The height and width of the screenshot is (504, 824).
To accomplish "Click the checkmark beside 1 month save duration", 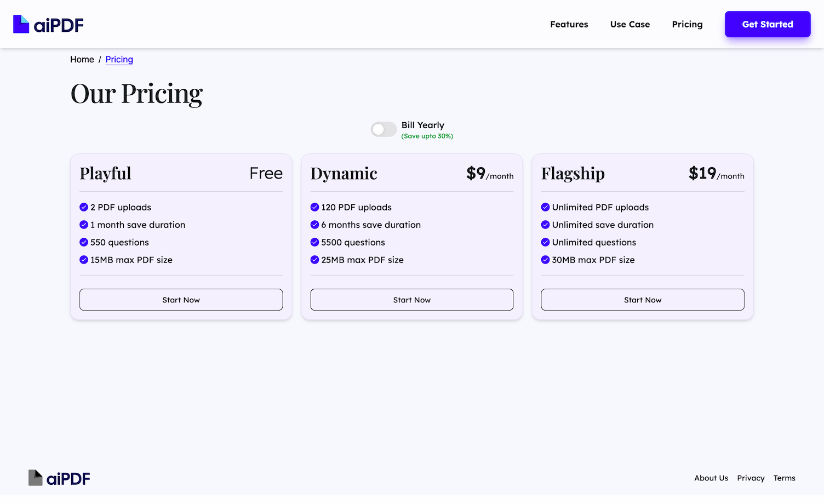I will point(84,225).
